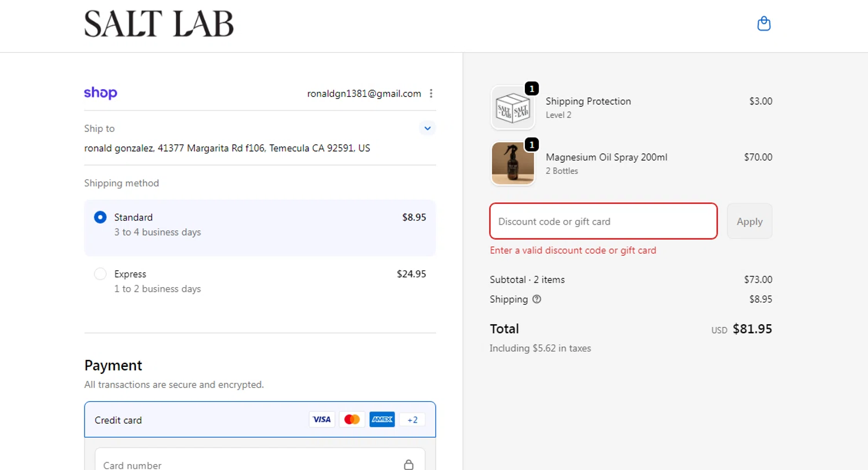Focus the discount code or gift card field

[x=604, y=221]
